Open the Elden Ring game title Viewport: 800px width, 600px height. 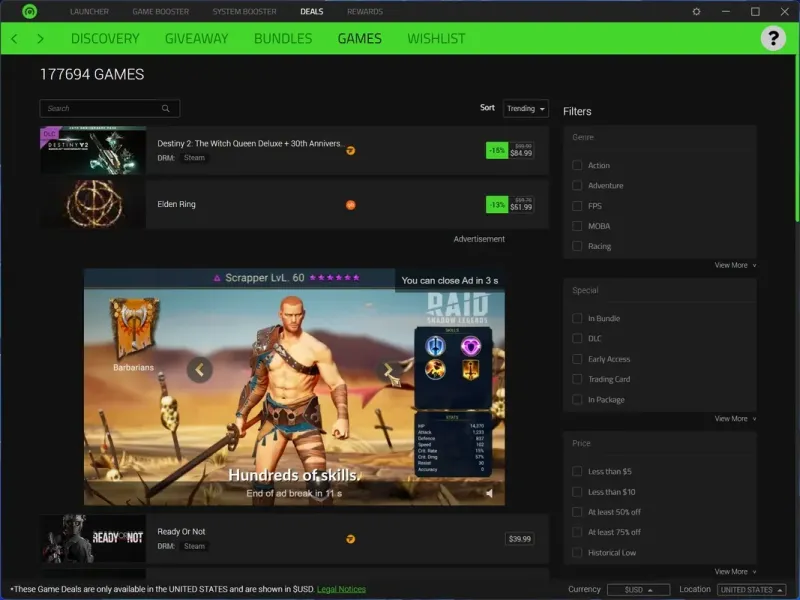177,204
